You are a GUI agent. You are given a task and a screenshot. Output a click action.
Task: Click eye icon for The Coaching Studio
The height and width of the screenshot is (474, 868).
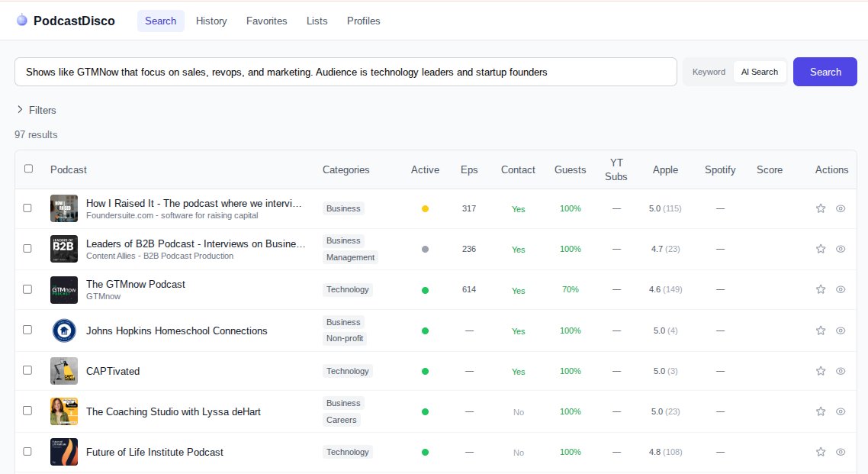[x=841, y=411]
